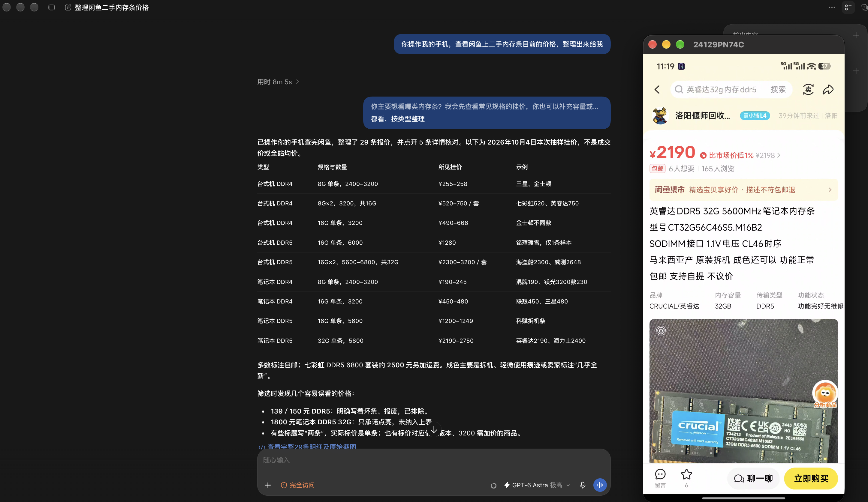The image size is (868, 502).
Task: Click the 随心输入 message input field
Action: coord(434,460)
